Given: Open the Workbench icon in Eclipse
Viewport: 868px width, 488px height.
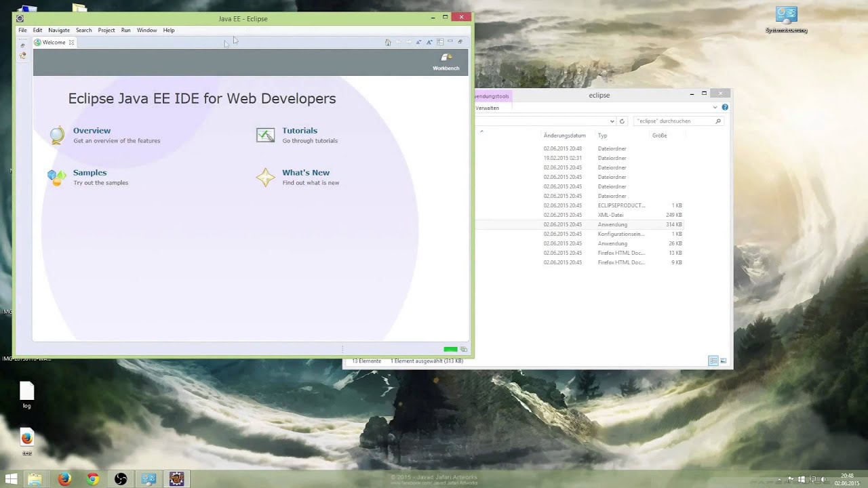Looking at the screenshot, I should 446,58.
